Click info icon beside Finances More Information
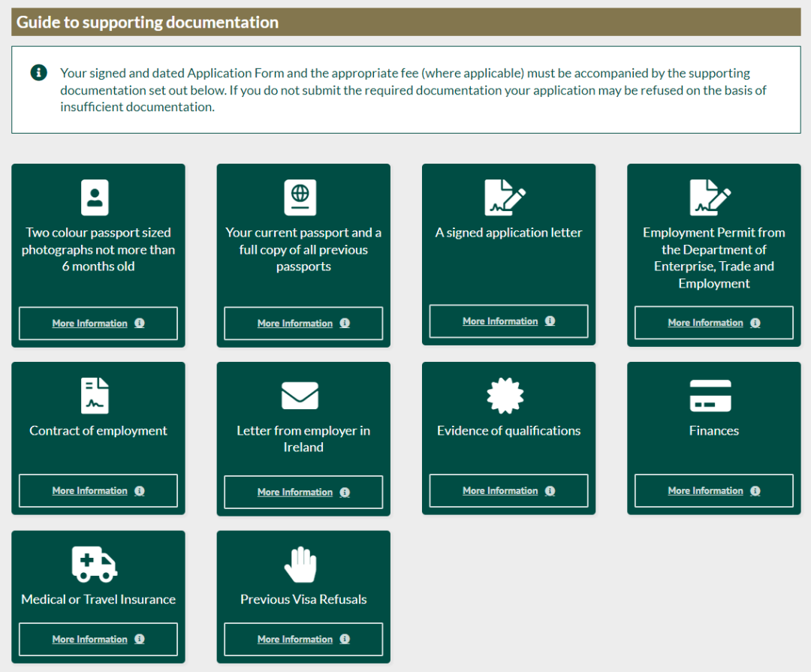811x672 pixels. click(755, 490)
